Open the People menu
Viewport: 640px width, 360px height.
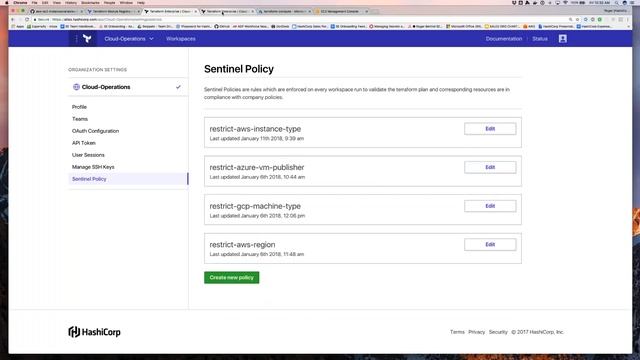pyautogui.click(x=109, y=2)
